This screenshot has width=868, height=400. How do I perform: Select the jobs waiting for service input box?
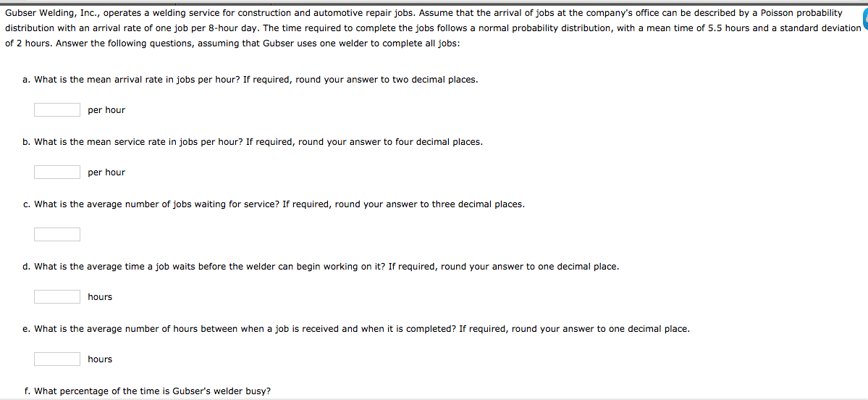[57, 235]
